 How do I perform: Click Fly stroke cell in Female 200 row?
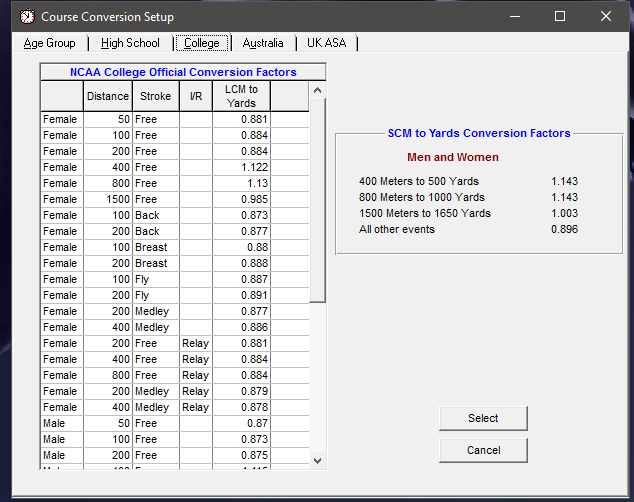[x=156, y=295]
